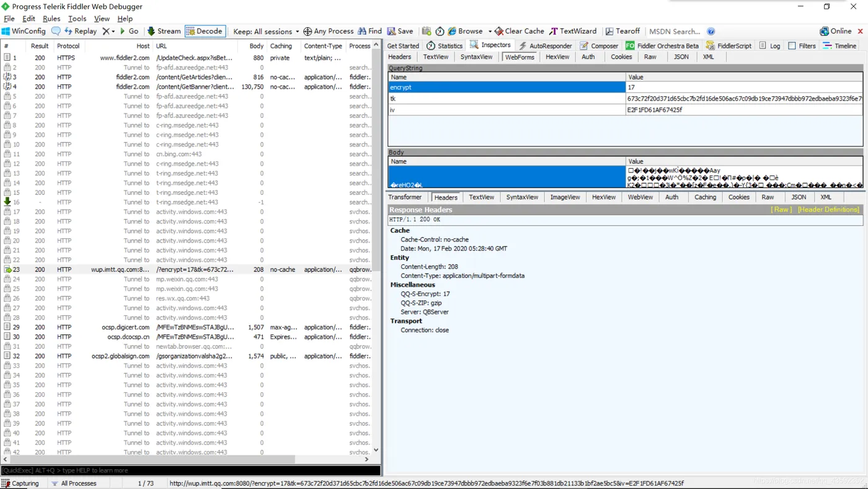This screenshot has height=489, width=868.
Task: Switch to the Composer tab
Action: click(x=599, y=46)
